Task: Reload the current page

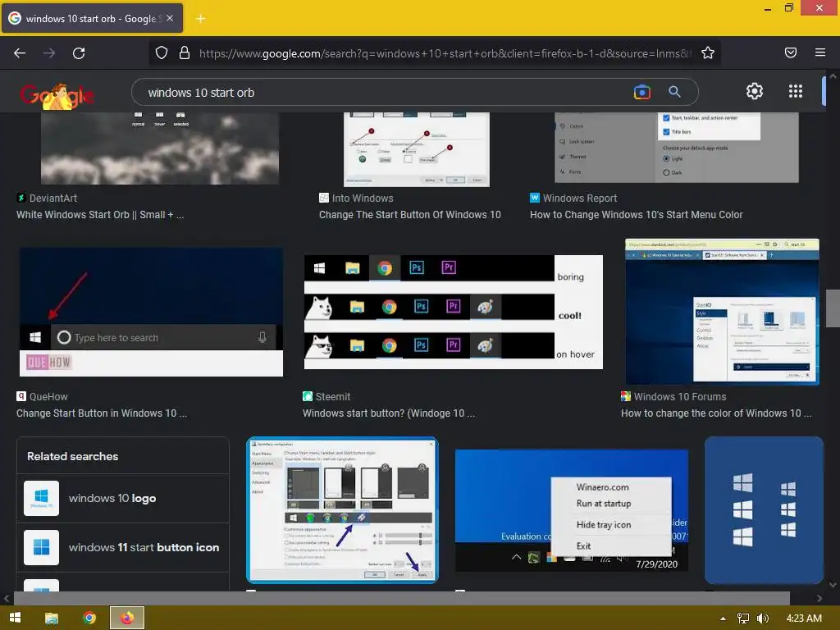Action: click(79, 53)
